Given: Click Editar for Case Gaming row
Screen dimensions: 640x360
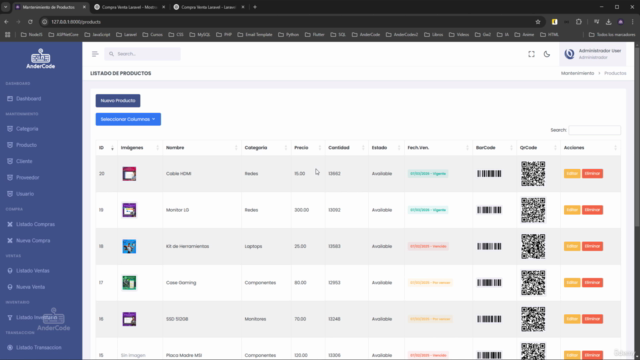Looking at the screenshot, I should 572,282.
